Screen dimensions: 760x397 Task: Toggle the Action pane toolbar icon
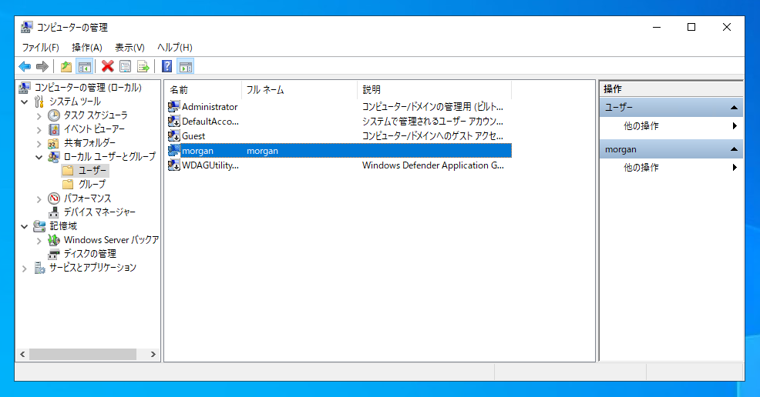pos(186,66)
